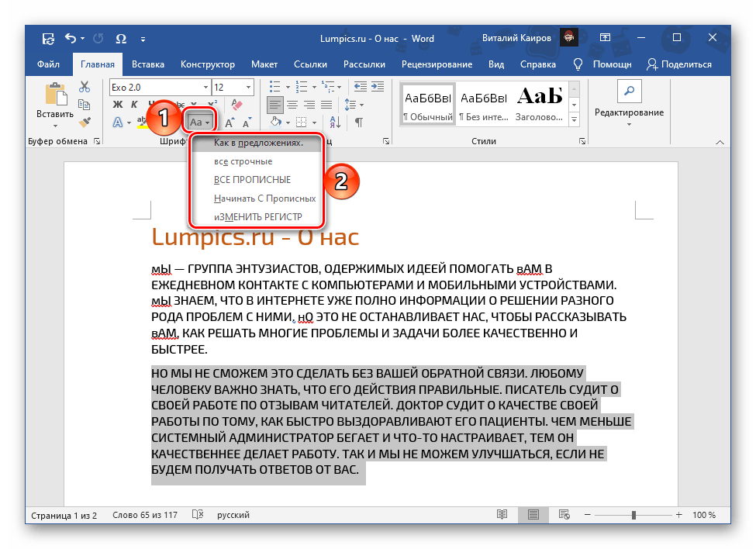
Task: Click the Shading paint bucket icon
Action: coord(274,122)
